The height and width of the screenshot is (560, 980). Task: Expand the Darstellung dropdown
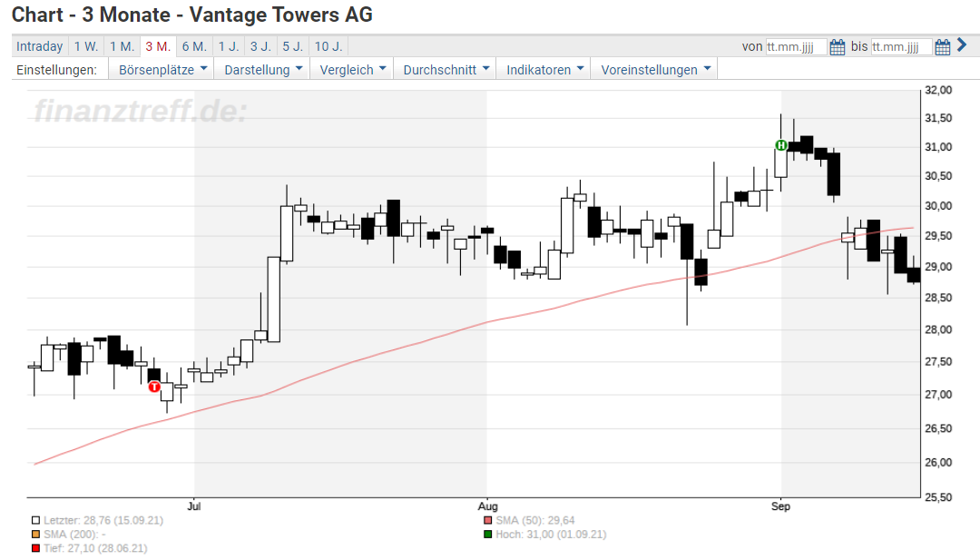click(263, 70)
